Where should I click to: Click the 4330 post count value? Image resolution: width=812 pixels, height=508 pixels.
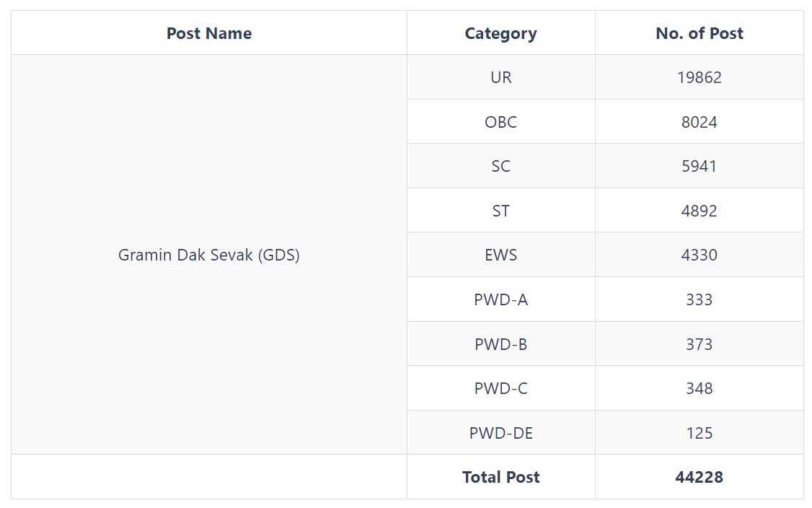click(x=699, y=255)
